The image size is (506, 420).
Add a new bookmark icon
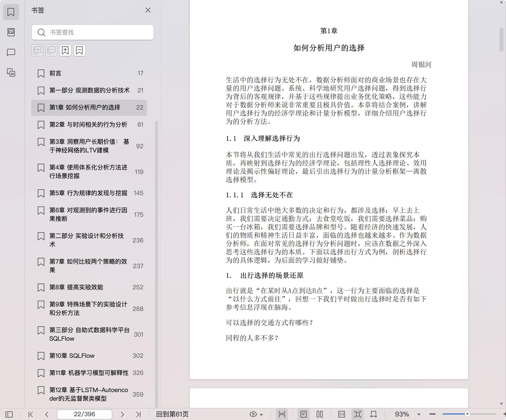tap(65, 50)
